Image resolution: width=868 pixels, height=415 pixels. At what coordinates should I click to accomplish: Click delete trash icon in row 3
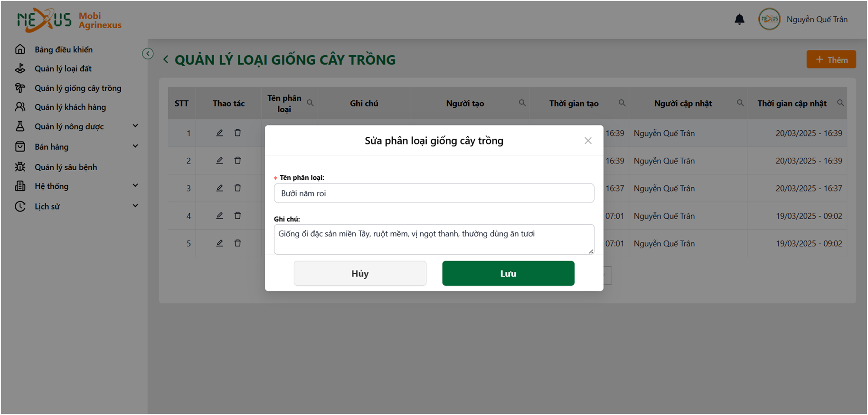pyautogui.click(x=237, y=188)
